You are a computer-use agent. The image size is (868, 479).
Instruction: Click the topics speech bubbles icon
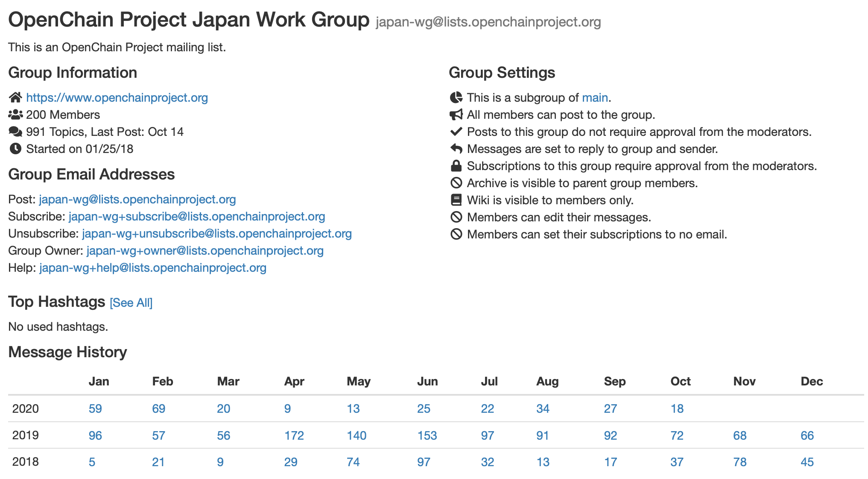point(15,132)
